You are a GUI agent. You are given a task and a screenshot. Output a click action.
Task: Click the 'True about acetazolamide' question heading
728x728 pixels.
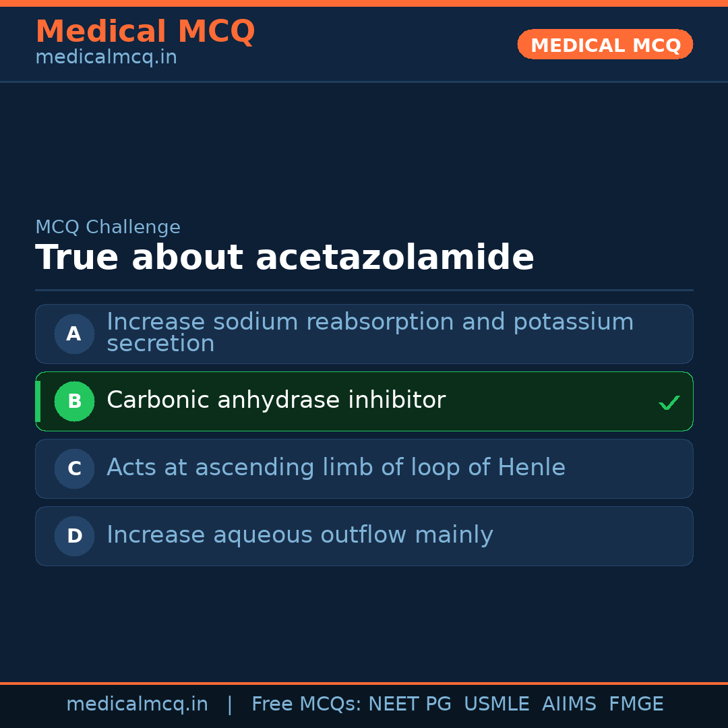[x=284, y=258]
